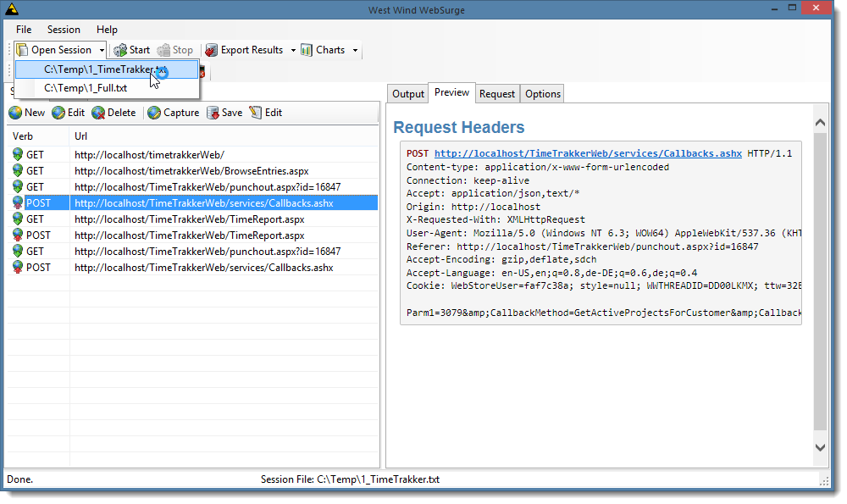Viewport: 847px width, 504px height.
Task: Click the New request globe icon
Action: coord(15,113)
